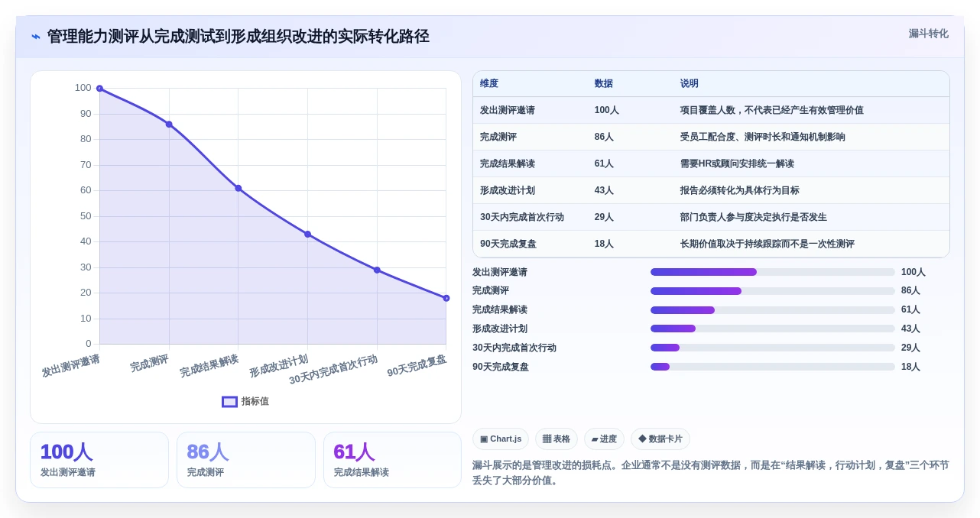
Task: Click the 完成结果解读 progress bar
Action: [772, 310]
